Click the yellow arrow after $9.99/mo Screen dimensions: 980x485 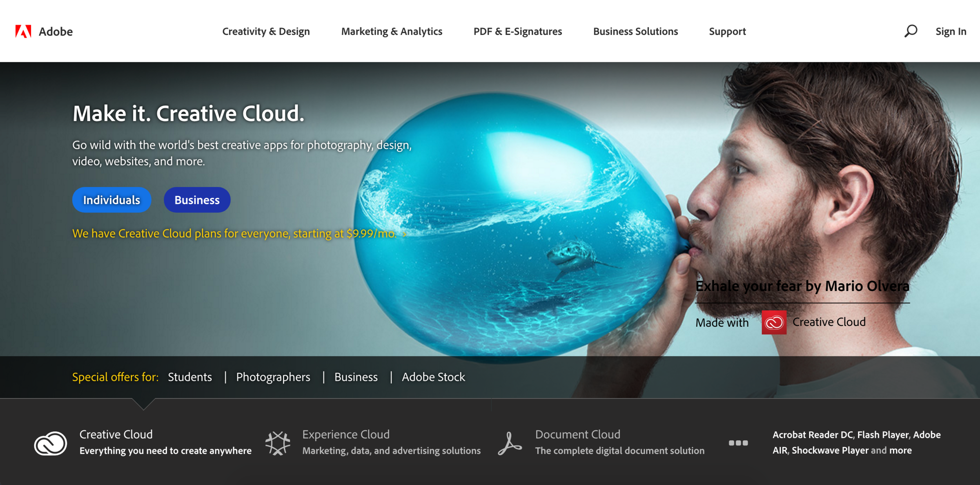(405, 234)
